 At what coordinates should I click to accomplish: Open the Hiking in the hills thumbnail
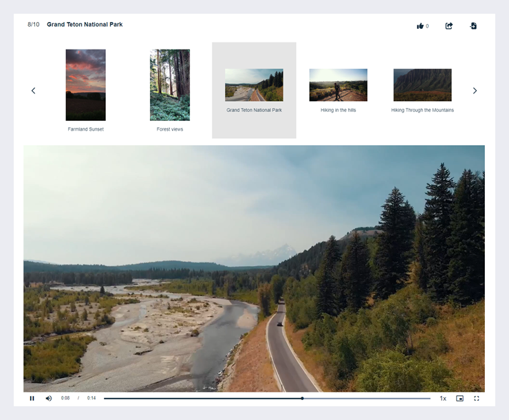338,85
